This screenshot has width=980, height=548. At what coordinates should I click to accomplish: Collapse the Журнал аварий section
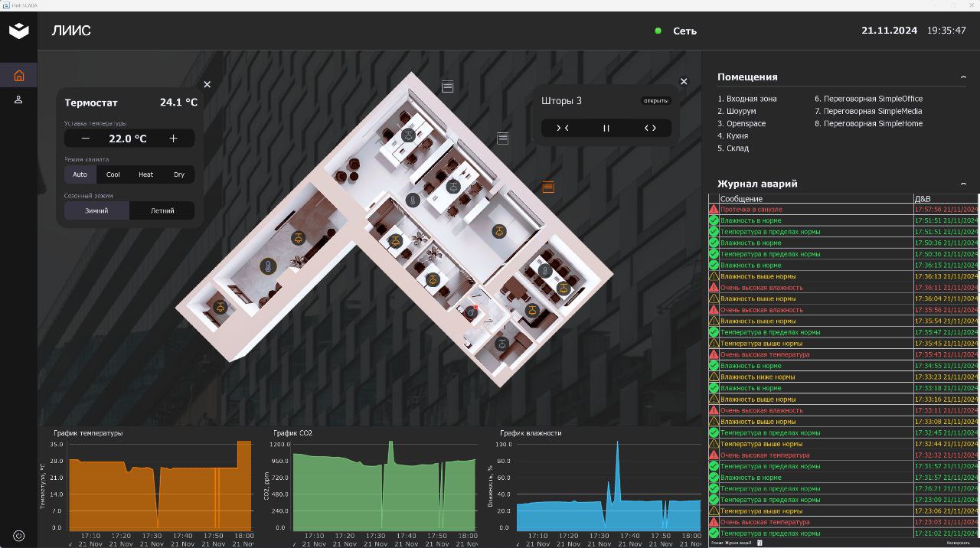[x=963, y=184]
